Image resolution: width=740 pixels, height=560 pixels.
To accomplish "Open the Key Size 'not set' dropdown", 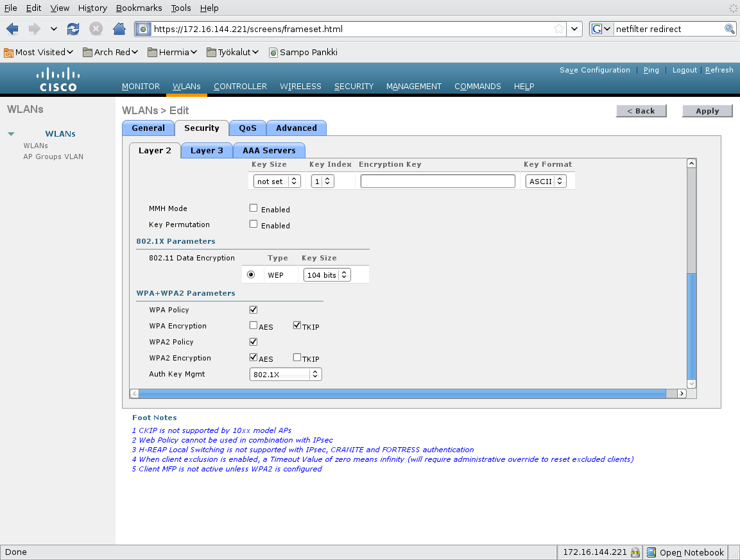I will coord(277,181).
